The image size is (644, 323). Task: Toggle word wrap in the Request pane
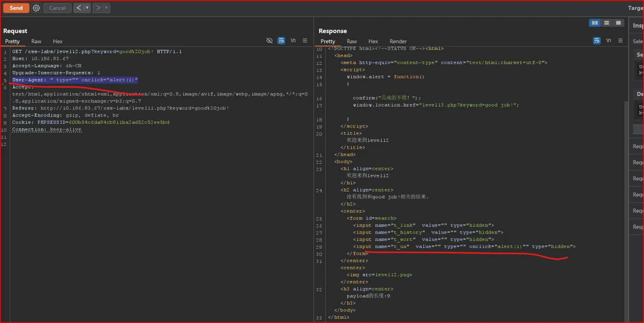point(281,40)
